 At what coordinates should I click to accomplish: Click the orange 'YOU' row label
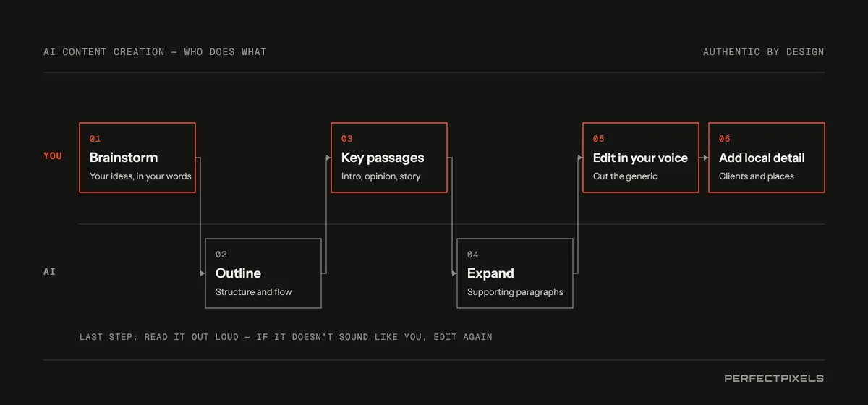[53, 156]
